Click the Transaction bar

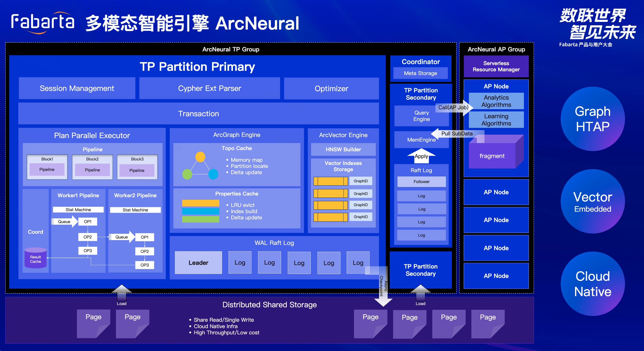click(x=198, y=114)
